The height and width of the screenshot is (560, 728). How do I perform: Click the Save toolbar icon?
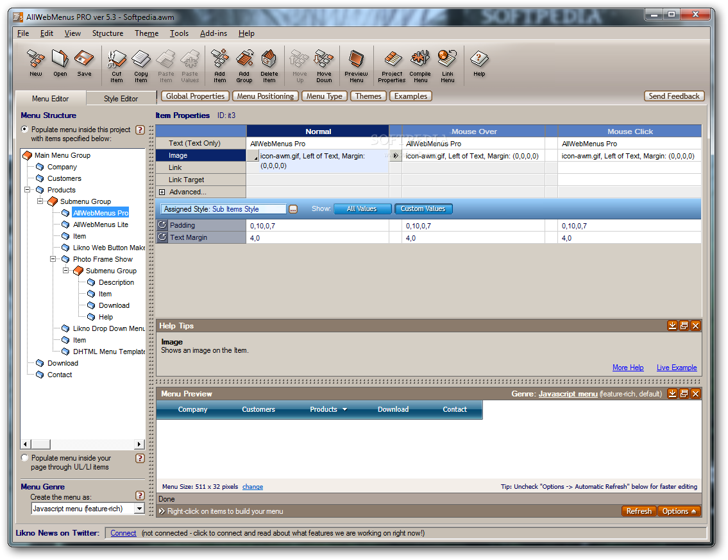point(84,64)
